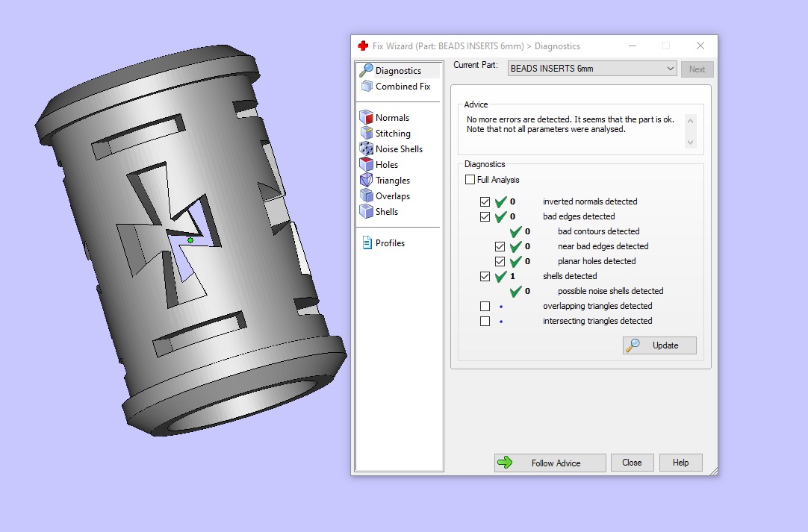This screenshot has height=532, width=808.
Task: Click the dialog's resize grip corner
Action: coord(714,472)
